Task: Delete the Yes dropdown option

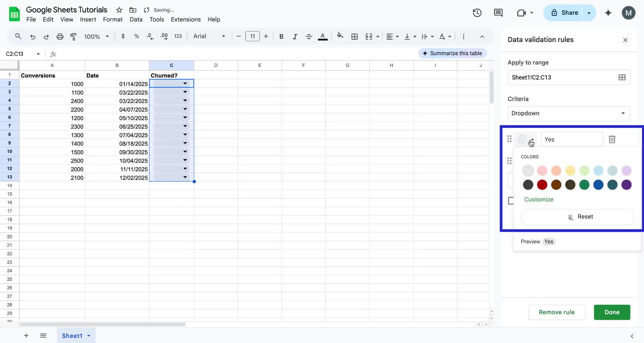Action: [612, 139]
